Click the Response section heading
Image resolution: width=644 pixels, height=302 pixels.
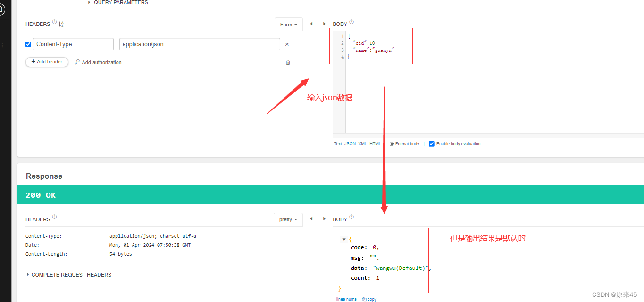pyautogui.click(x=44, y=176)
